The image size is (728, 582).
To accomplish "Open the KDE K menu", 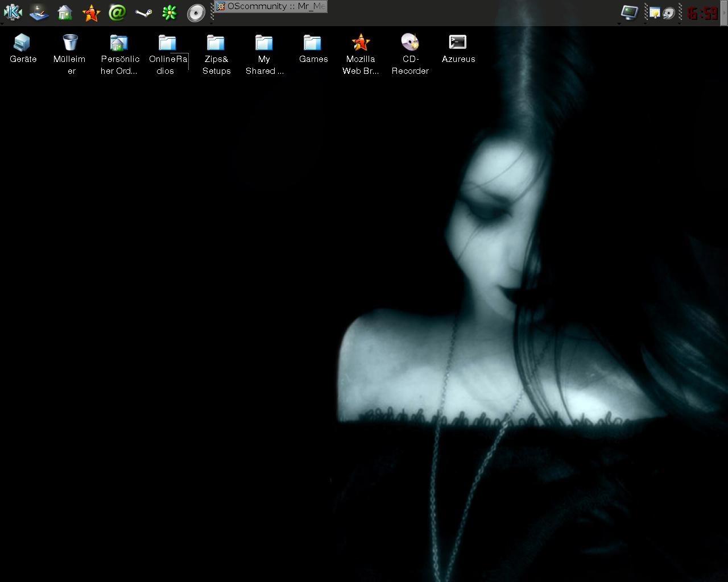I will pos(13,12).
